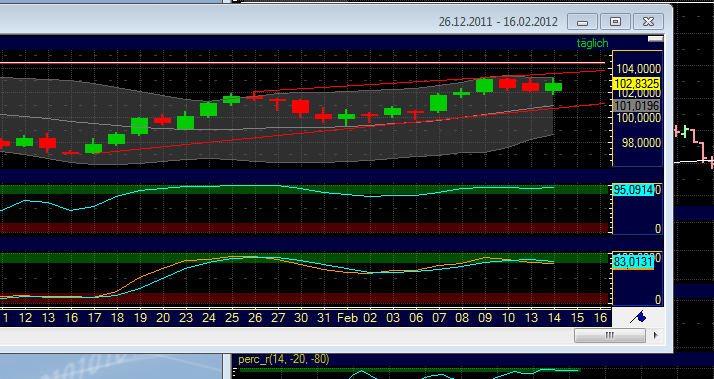Click date 09 on the time axis
This screenshot has width=714, height=379.
[485, 318]
